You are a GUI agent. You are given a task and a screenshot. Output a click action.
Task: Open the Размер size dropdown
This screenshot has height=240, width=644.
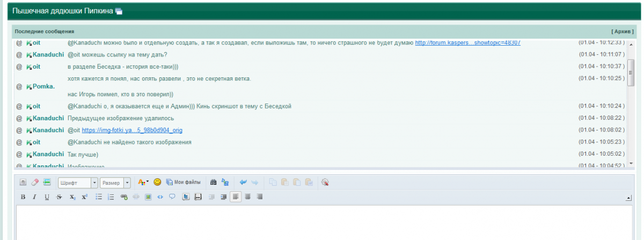115,183
